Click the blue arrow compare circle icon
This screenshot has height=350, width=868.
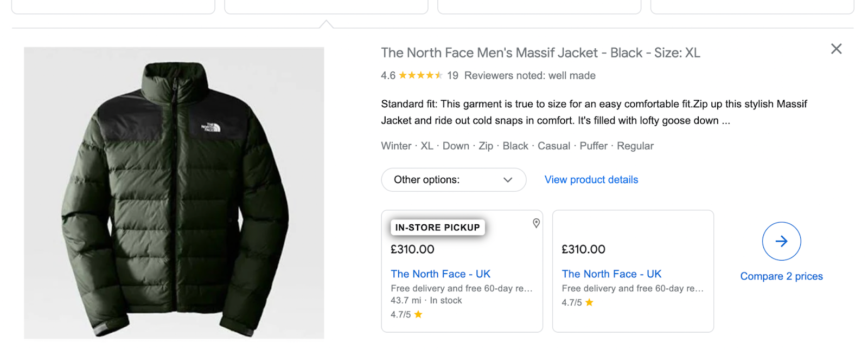[x=781, y=241]
